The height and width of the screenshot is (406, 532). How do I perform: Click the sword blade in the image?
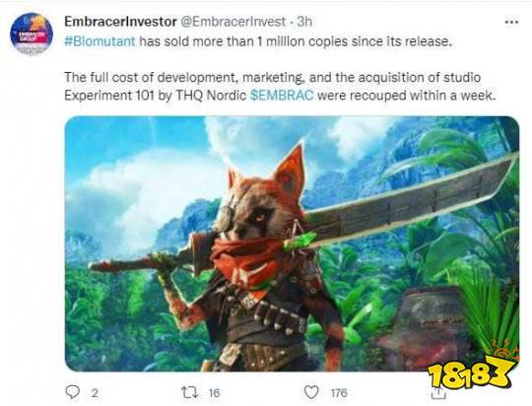click(x=407, y=200)
